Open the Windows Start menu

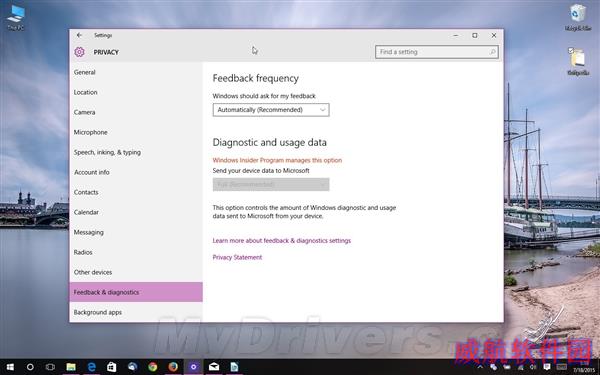pos(10,367)
